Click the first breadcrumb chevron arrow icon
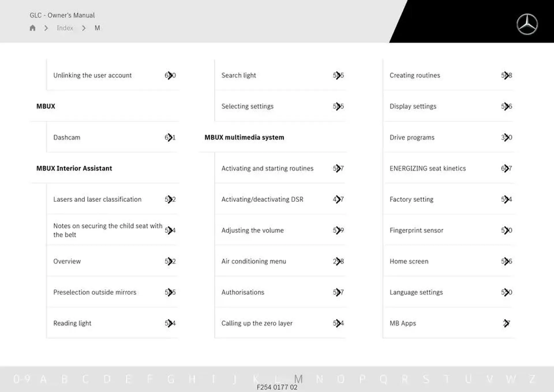The width and height of the screenshot is (554, 392). pos(47,28)
